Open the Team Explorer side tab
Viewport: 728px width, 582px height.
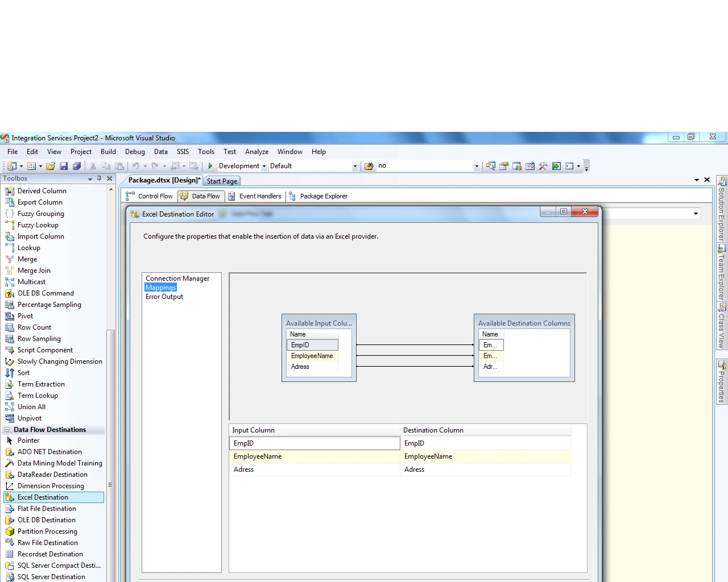pos(722,272)
